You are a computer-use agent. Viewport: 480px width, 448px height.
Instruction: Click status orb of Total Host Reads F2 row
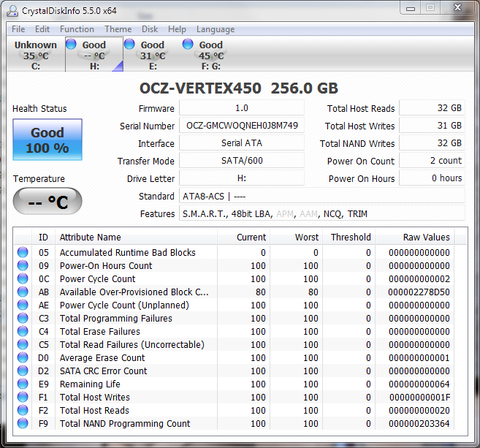click(23, 410)
